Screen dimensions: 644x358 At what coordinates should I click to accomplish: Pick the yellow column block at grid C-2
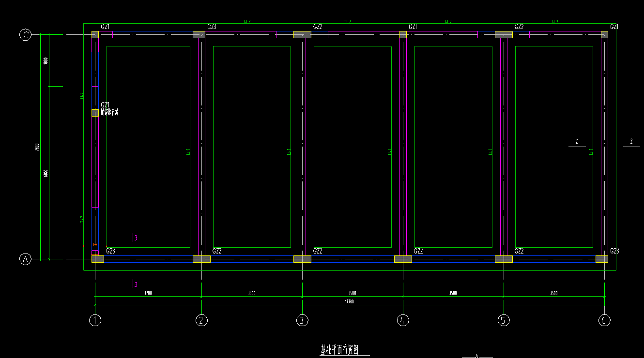[199, 35]
